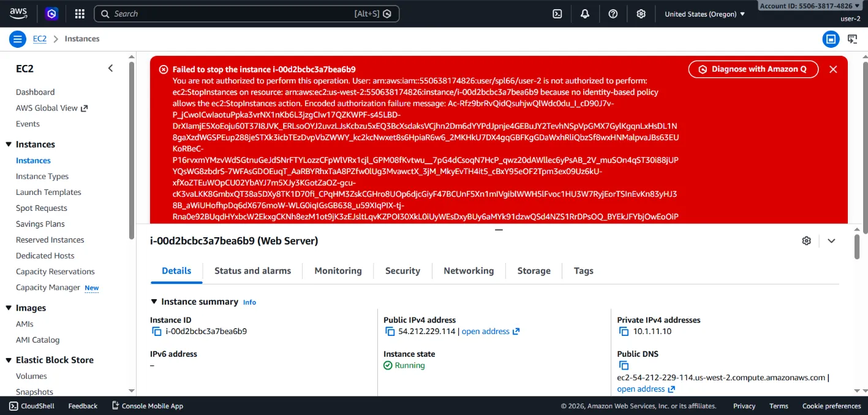Open Events in the sidebar
The image size is (868, 415).
click(x=28, y=124)
